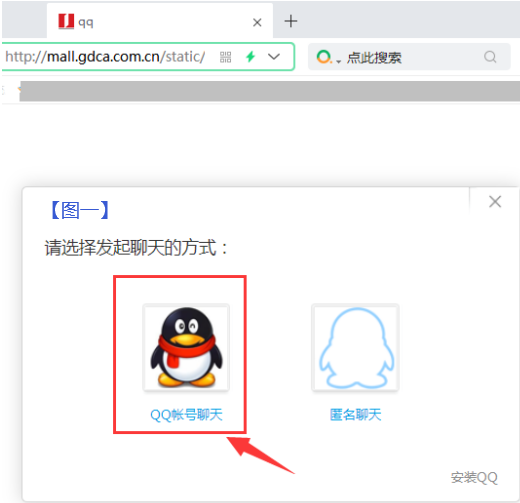Click the QQ penguin avatar icon
Viewport: 520px width, 503px height.
pos(186,347)
